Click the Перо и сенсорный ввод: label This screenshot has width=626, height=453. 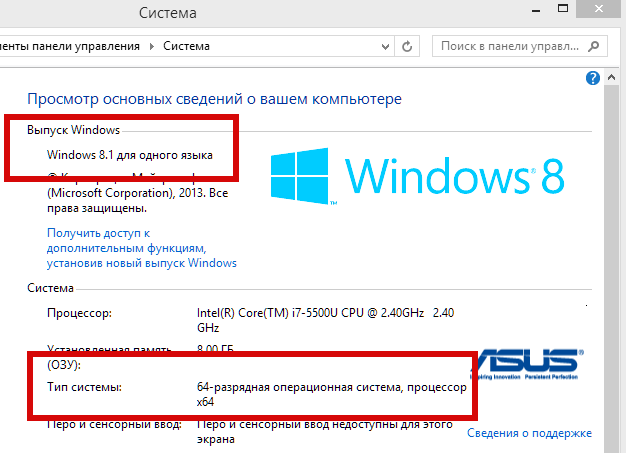click(x=114, y=424)
